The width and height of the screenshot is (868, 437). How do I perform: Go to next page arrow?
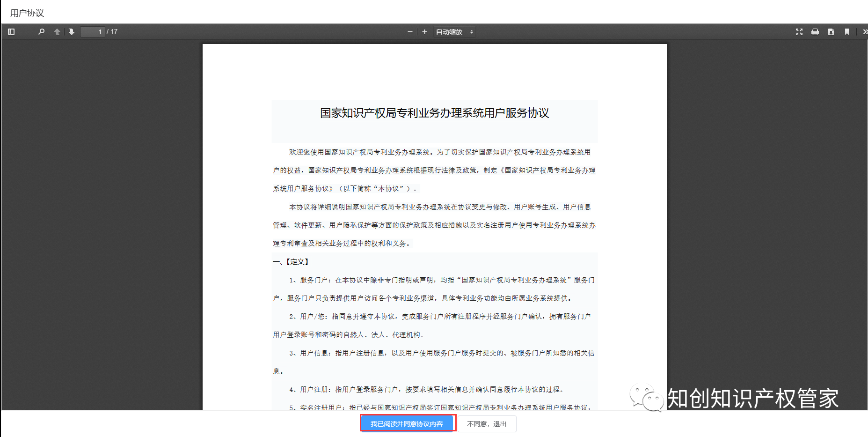coord(72,32)
